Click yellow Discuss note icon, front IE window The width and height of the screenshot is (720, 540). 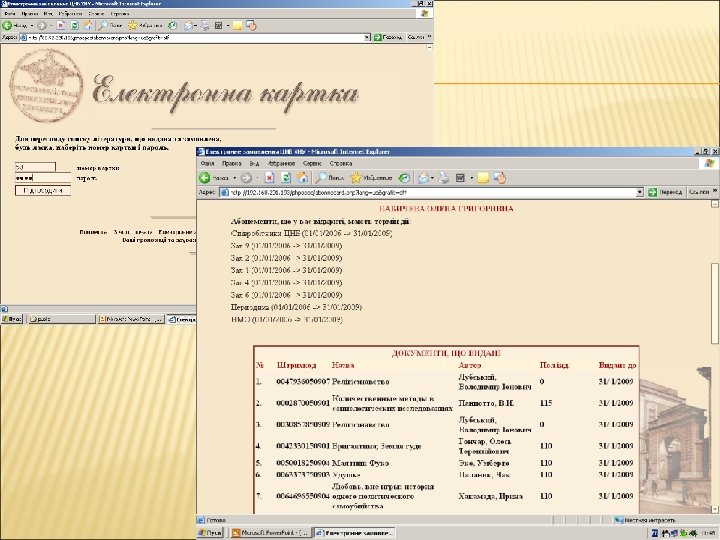pos(483,178)
